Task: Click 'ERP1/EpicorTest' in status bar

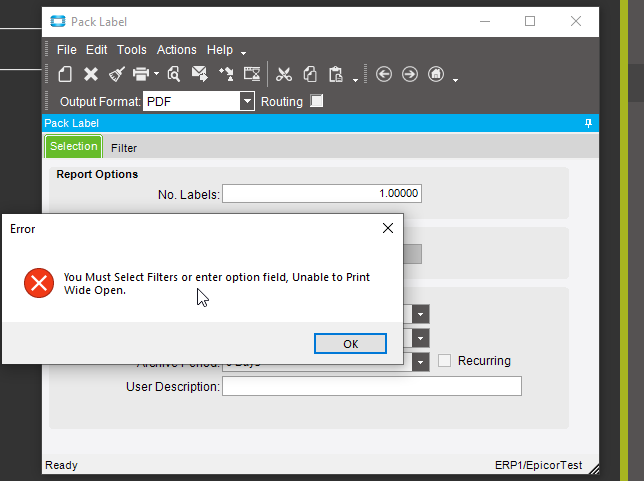Action: [x=538, y=465]
